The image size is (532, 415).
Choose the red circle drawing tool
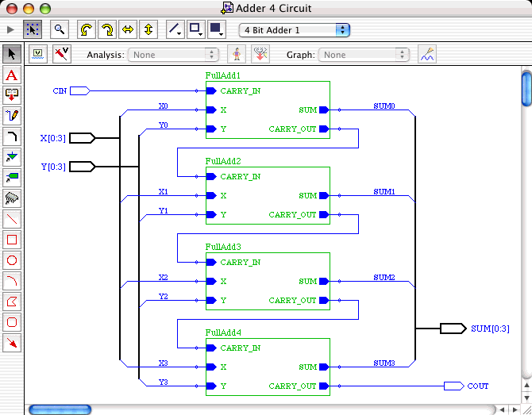tap(12, 260)
